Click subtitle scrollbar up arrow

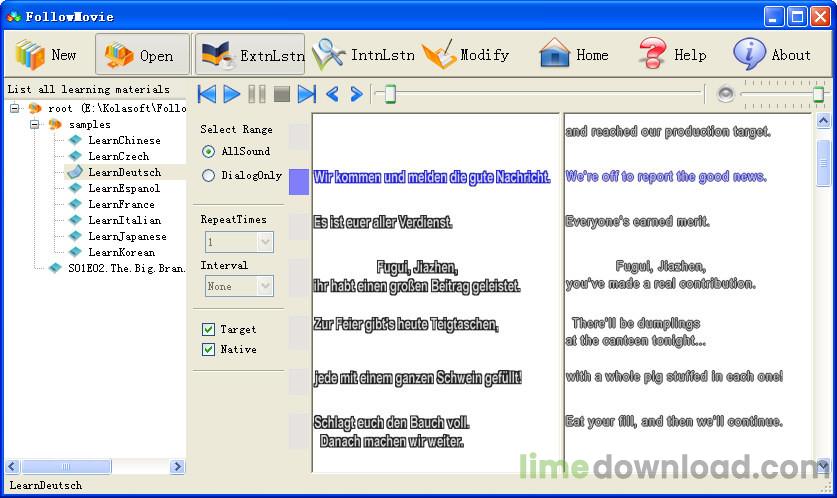coord(823,121)
